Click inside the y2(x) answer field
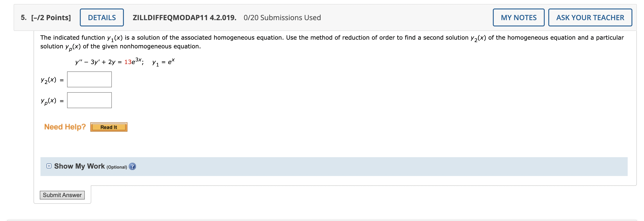Viewport: 644px width, 221px height. (x=89, y=79)
